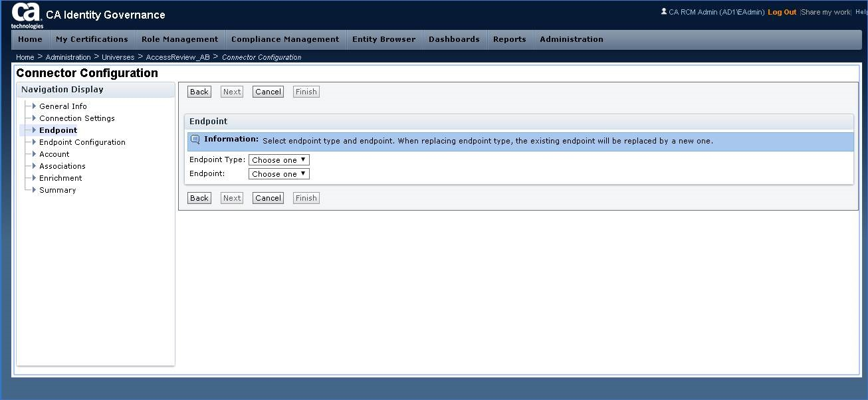Click the Help link

point(861,12)
